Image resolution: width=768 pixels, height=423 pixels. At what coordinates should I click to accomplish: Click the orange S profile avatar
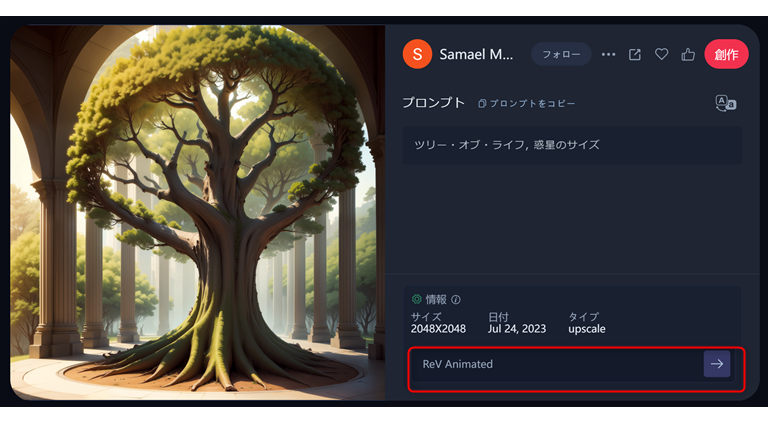[417, 54]
